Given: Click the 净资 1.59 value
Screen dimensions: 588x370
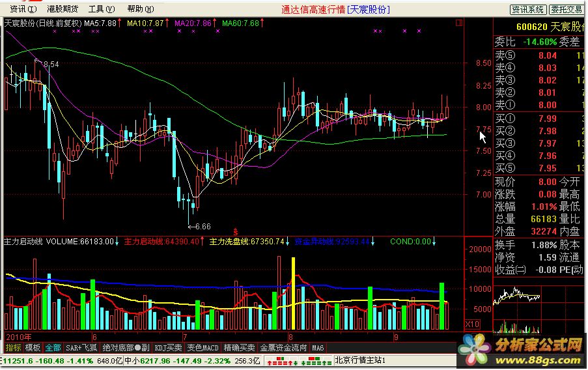Looking at the screenshot, I should pos(548,258).
